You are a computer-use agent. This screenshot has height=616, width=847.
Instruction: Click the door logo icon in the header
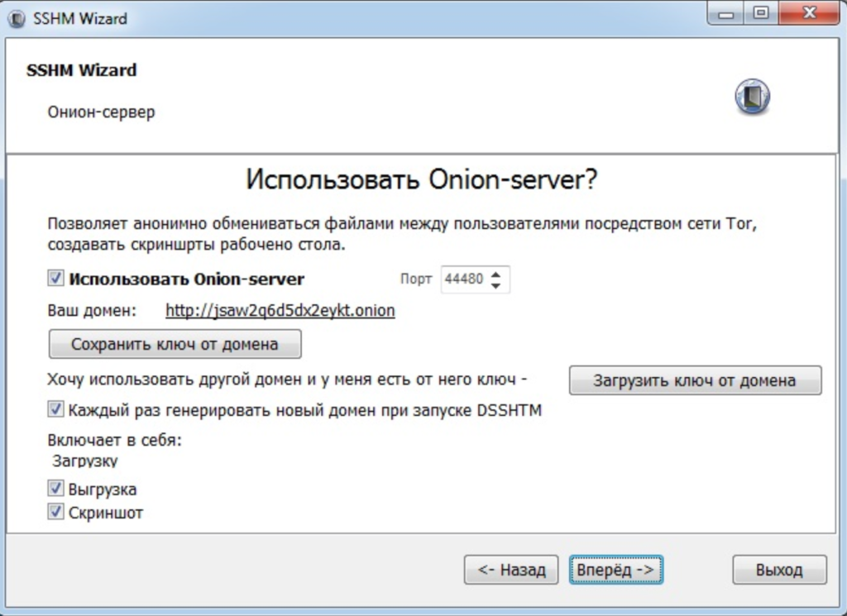751,96
